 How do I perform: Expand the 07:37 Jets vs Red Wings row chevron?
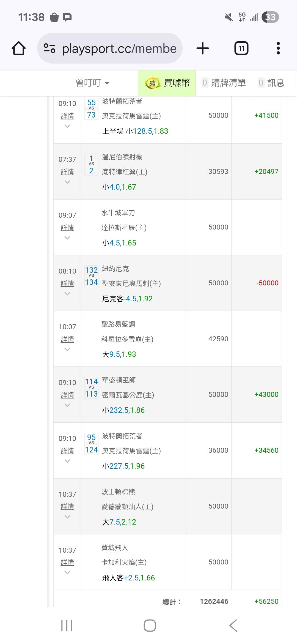click(67, 182)
